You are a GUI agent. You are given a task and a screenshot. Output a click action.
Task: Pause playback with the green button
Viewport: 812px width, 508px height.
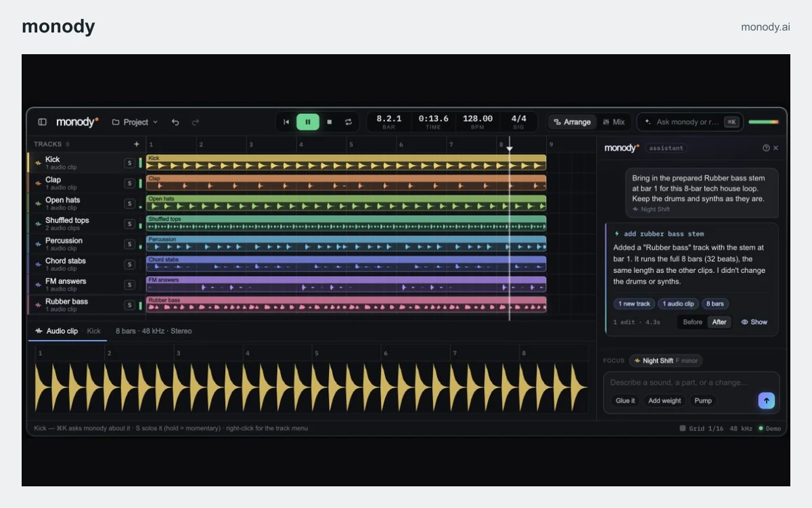tap(308, 122)
